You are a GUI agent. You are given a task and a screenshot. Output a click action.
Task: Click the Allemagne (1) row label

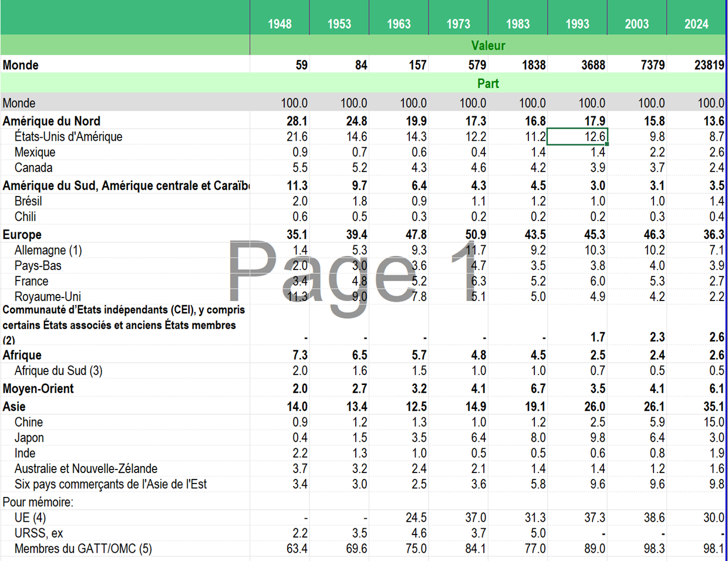click(48, 251)
